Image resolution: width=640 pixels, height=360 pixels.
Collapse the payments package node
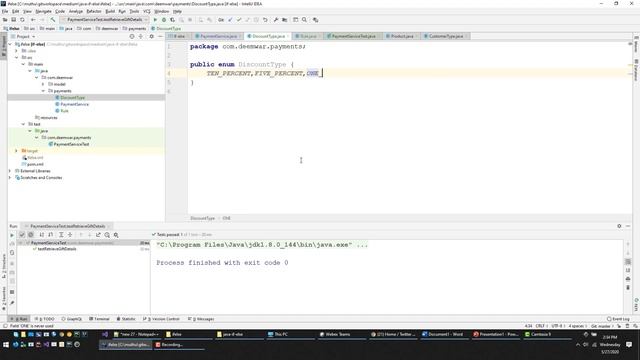[x=43, y=91]
